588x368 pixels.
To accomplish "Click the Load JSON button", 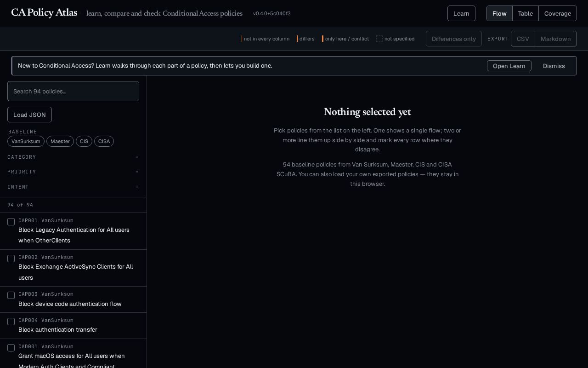I will 29,115.
